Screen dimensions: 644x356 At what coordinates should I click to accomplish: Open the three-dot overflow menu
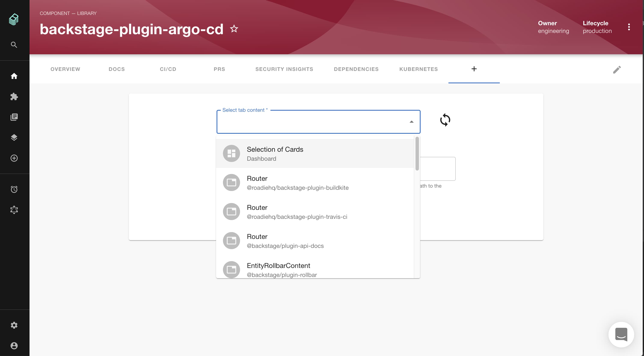coord(629,27)
